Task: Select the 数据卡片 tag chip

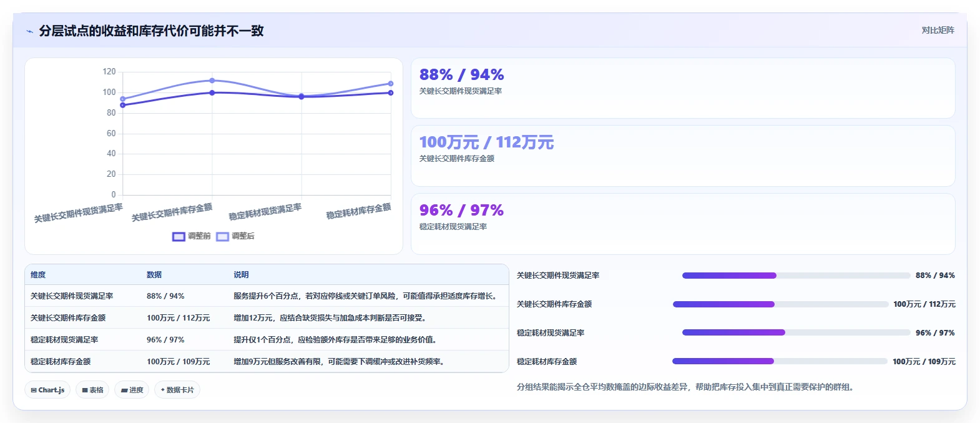Action: coord(177,390)
